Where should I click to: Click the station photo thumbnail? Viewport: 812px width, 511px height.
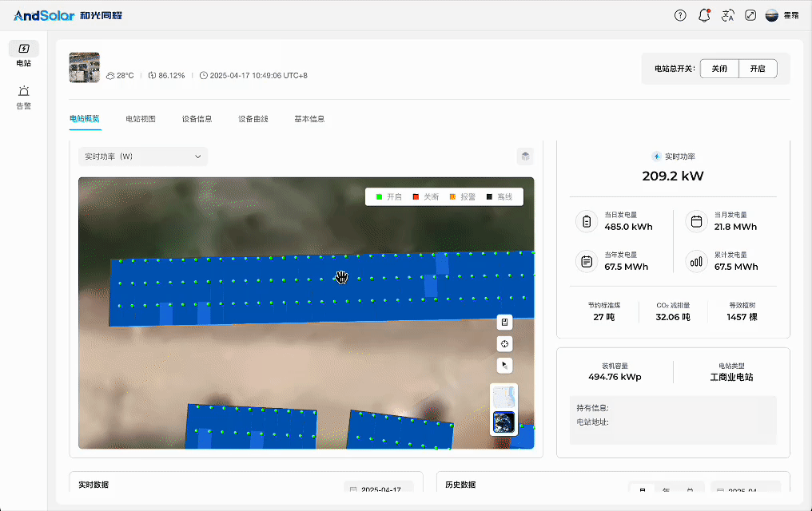[85, 68]
